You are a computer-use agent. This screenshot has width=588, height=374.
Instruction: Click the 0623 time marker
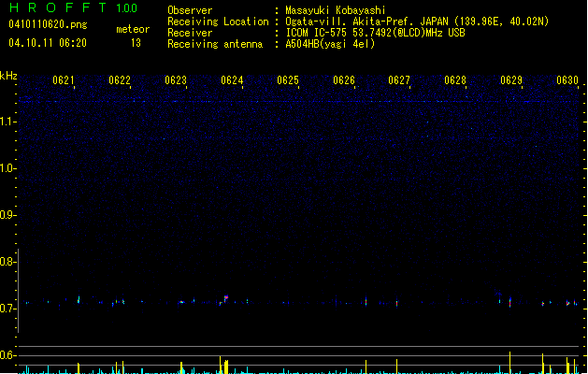176,80
